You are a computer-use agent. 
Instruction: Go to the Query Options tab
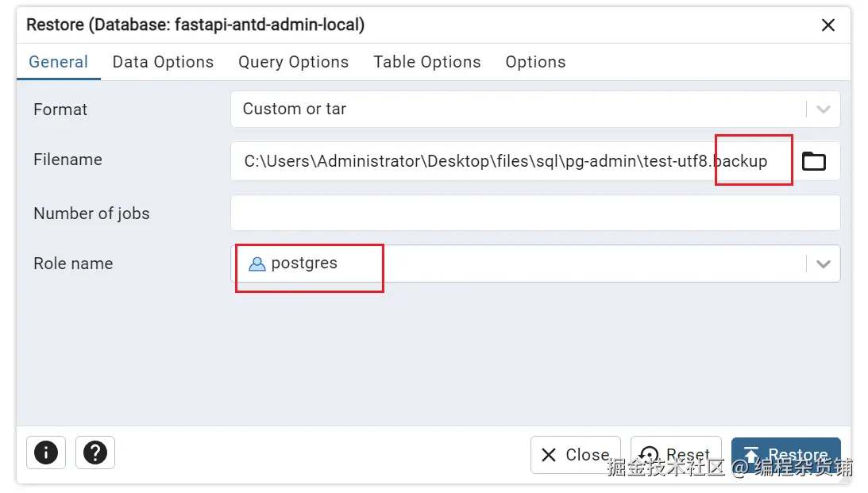(293, 62)
